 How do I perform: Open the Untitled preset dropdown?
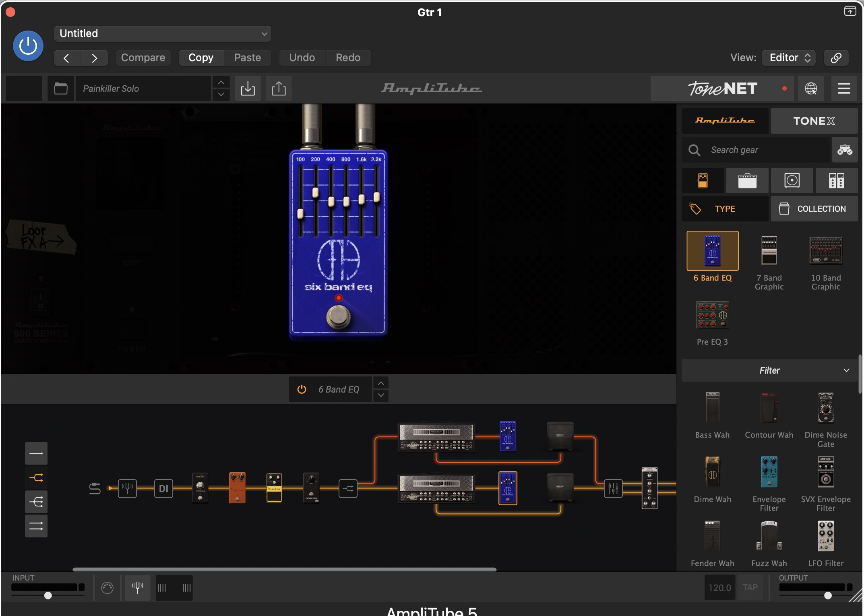(x=162, y=33)
